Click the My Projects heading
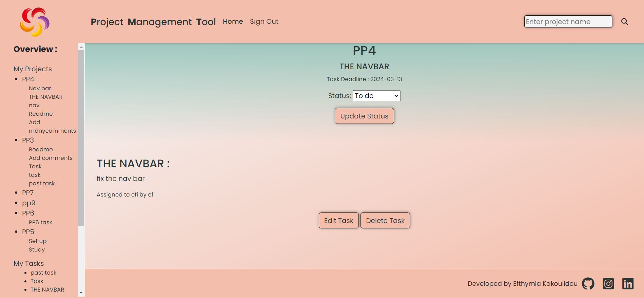644x298 pixels. tap(33, 69)
